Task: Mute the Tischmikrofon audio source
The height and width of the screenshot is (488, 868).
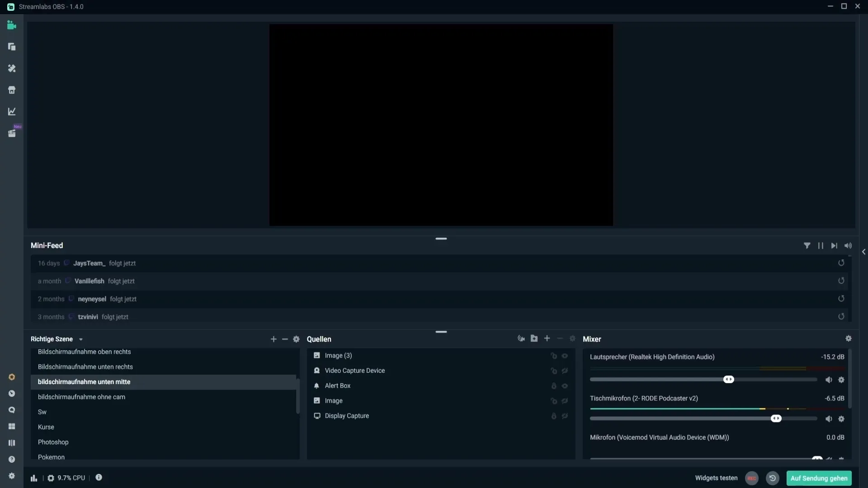Action: pyautogui.click(x=829, y=419)
